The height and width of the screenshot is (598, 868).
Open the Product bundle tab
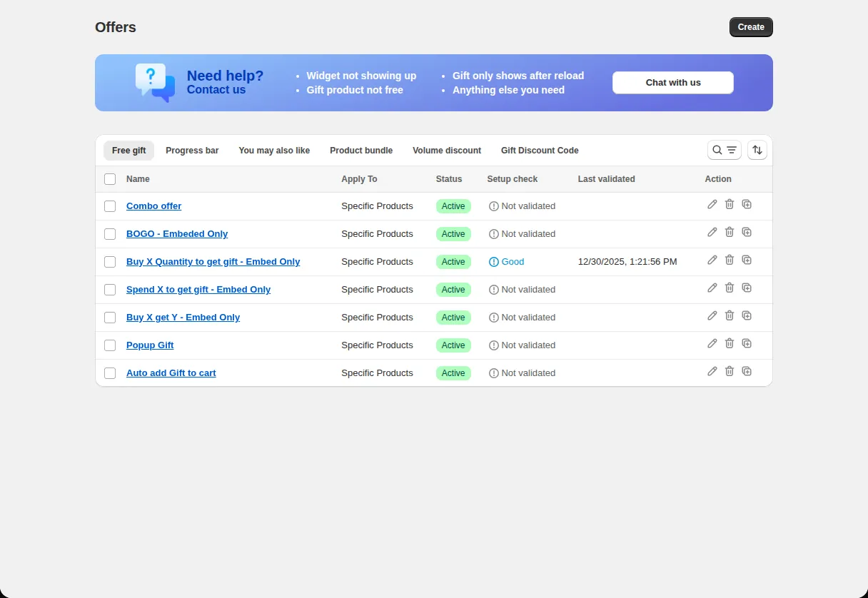tap(361, 151)
